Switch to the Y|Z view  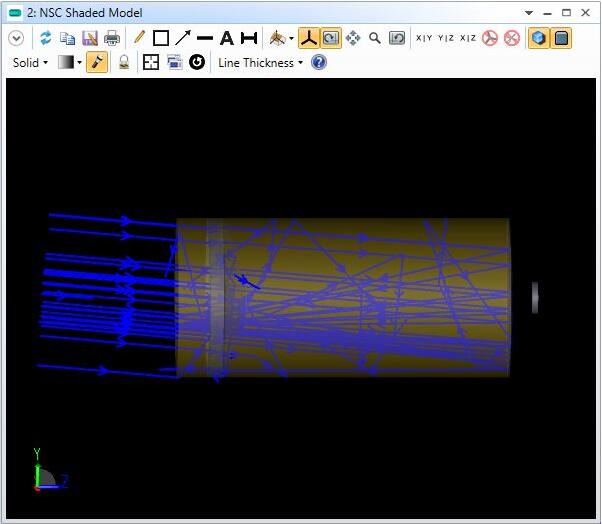pos(446,38)
